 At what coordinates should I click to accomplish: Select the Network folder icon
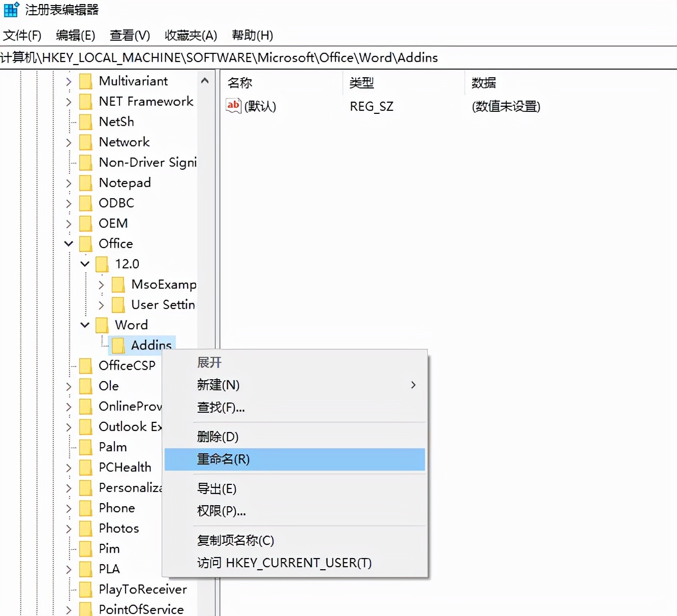click(86, 142)
